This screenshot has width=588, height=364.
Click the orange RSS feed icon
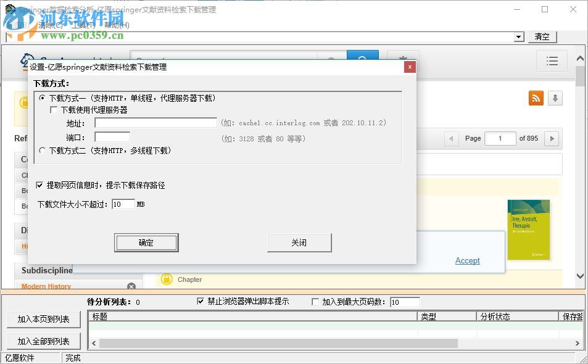(536, 98)
